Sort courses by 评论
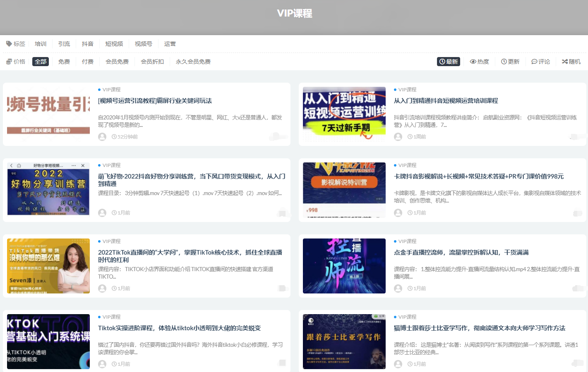588x372 pixels. (541, 62)
